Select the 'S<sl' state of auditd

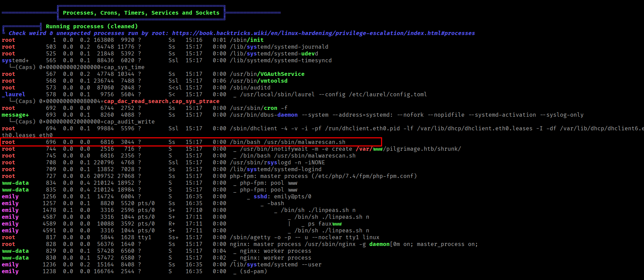tap(175, 87)
